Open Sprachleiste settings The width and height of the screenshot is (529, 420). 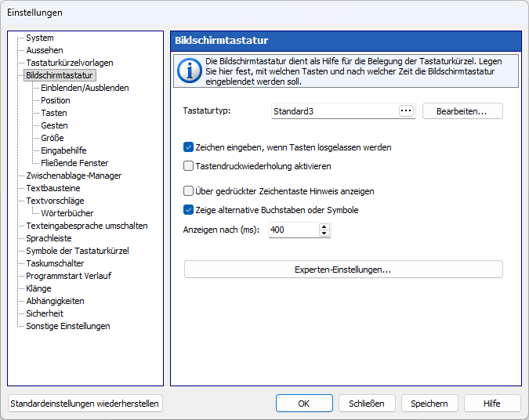tap(49, 238)
